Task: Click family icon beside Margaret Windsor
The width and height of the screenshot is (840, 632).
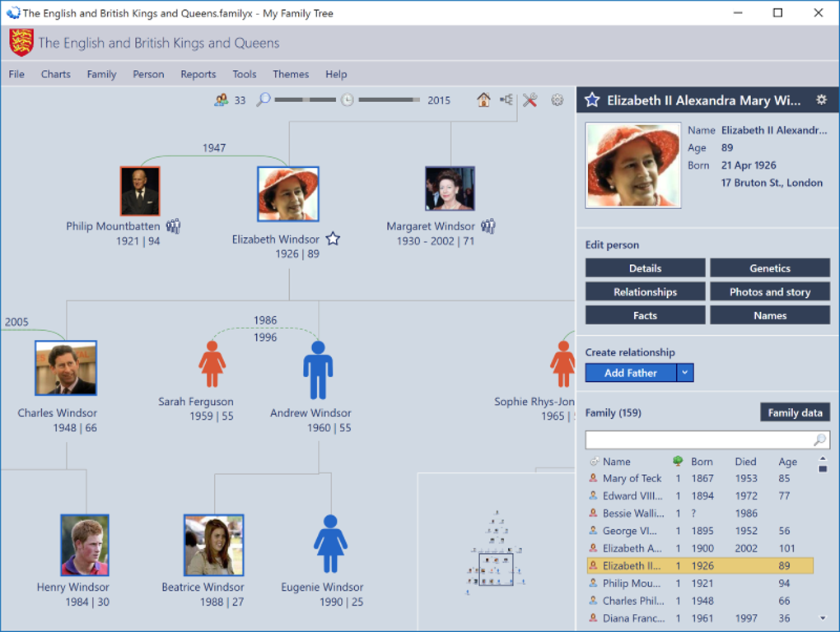Action: 488,225
